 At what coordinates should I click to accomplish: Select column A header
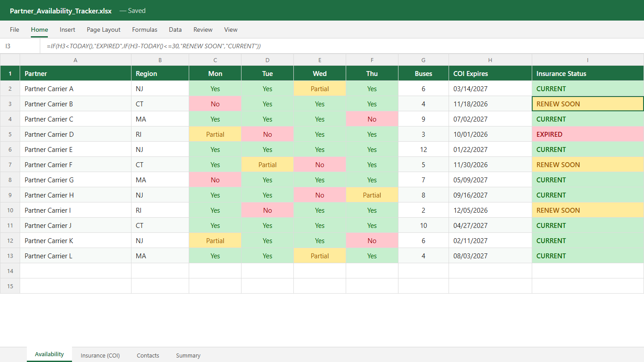point(76,60)
